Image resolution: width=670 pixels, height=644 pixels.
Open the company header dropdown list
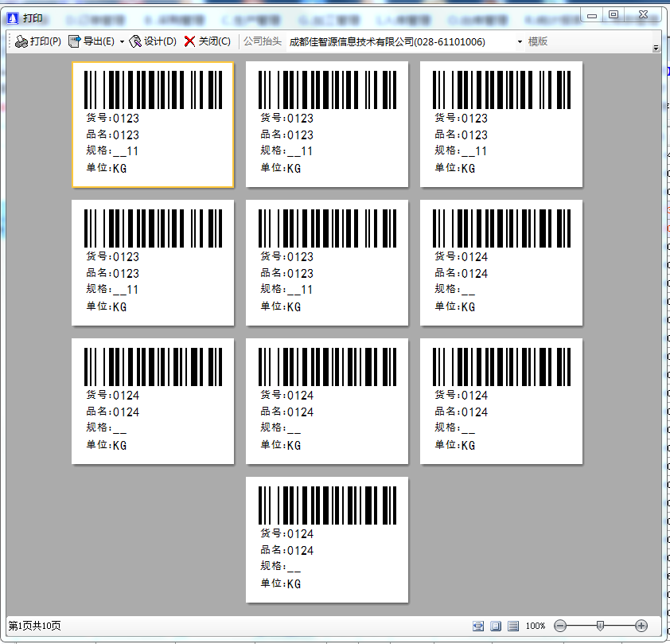[x=520, y=41]
